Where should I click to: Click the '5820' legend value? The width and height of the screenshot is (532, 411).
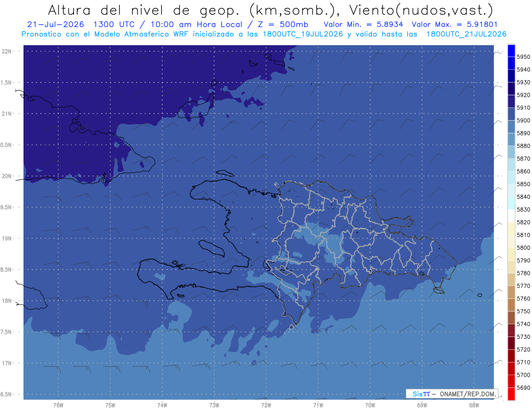click(x=524, y=222)
